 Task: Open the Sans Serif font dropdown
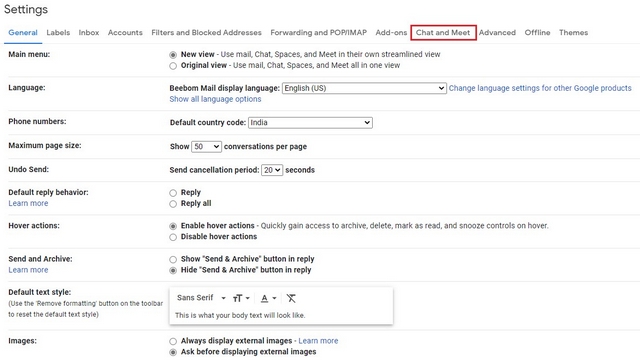point(201,298)
